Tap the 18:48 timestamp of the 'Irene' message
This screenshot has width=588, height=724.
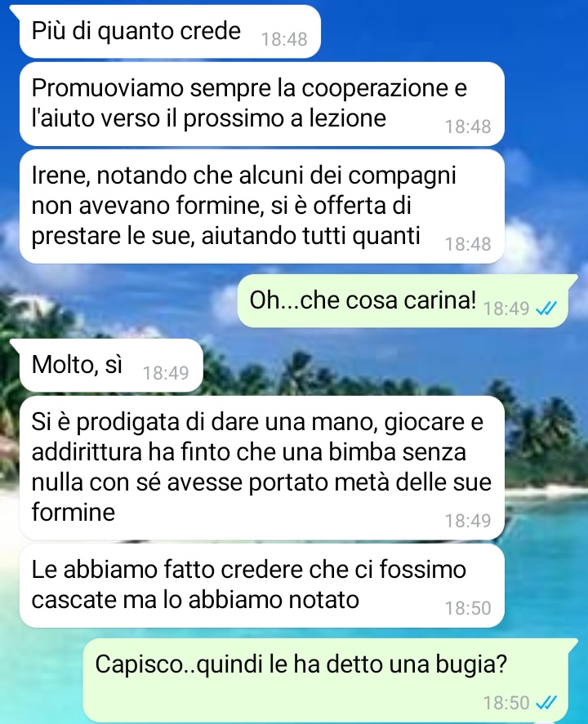point(468,244)
